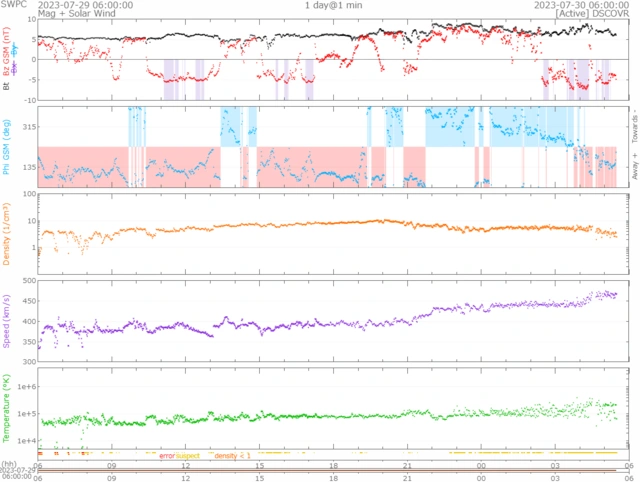Click the 'Phi GSM (deg)' axis label
Viewport: 640px width, 482px height.
6,147
